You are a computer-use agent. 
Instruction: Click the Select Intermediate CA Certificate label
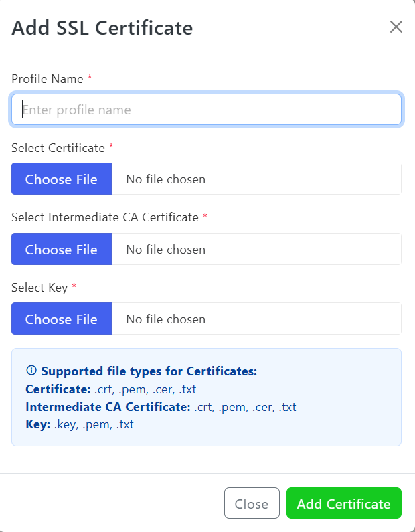tap(105, 217)
